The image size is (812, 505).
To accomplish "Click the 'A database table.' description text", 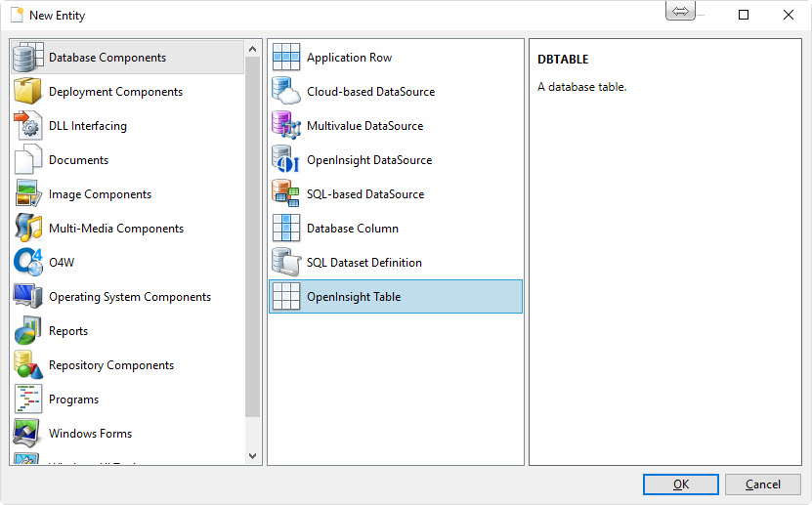I will (x=582, y=87).
